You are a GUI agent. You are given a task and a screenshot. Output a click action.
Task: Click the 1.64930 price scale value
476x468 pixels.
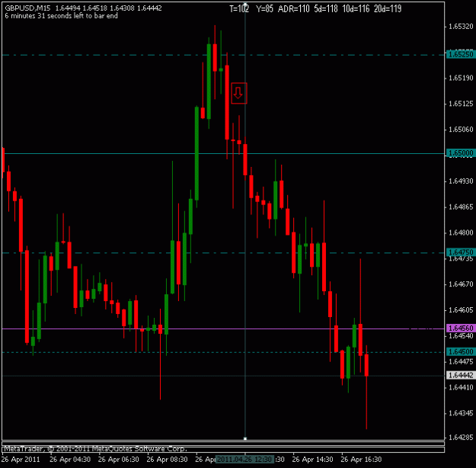tap(461, 181)
